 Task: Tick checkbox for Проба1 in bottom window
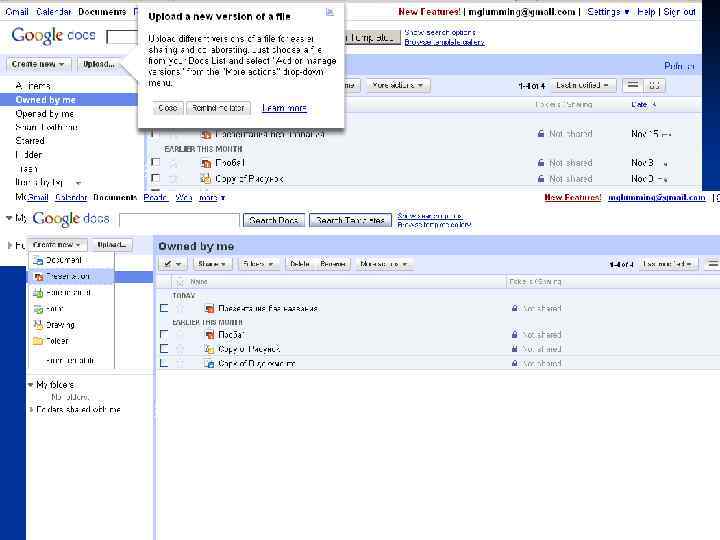pos(164,334)
